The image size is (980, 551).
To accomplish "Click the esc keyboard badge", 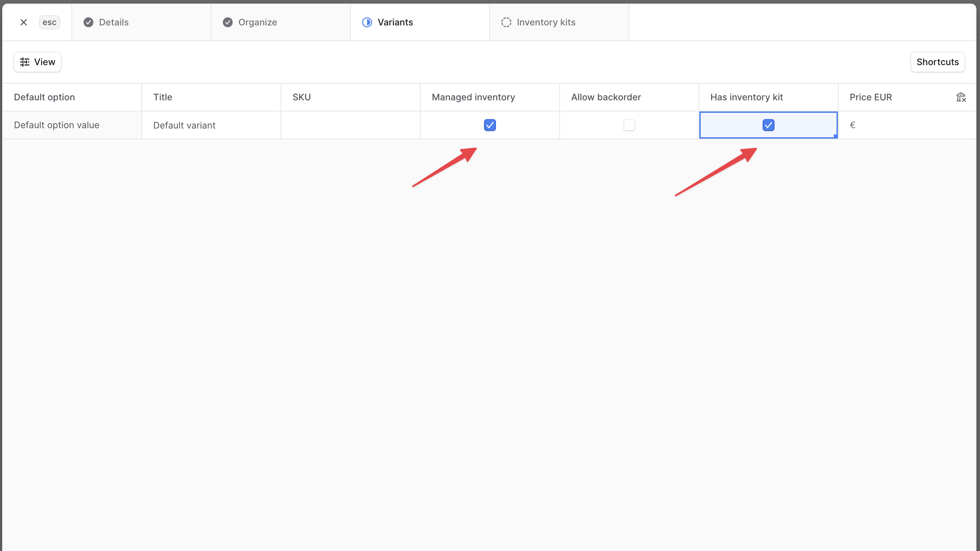I will (49, 22).
